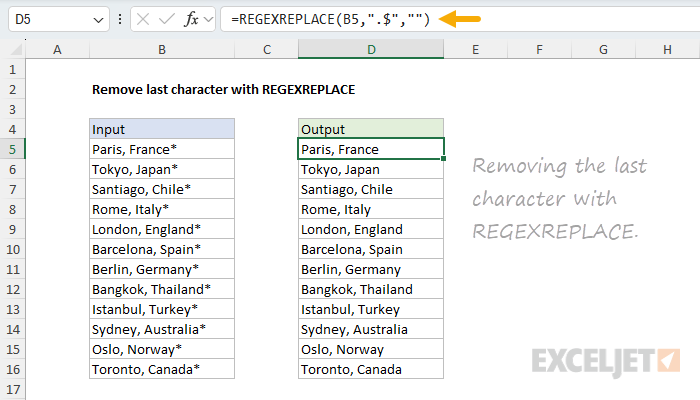Select cell 'Istanbul, Turkey*'
Image resolution: width=700 pixels, height=400 pixels.
click(x=162, y=309)
